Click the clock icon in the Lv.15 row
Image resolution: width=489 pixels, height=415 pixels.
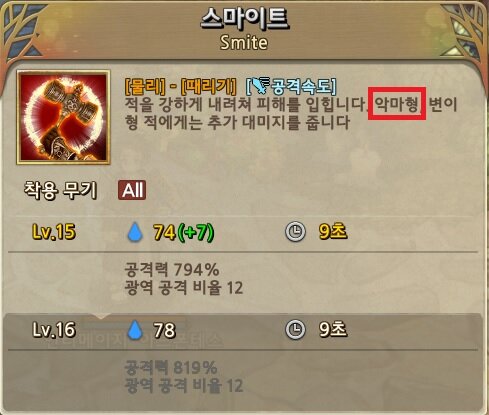[295, 231]
